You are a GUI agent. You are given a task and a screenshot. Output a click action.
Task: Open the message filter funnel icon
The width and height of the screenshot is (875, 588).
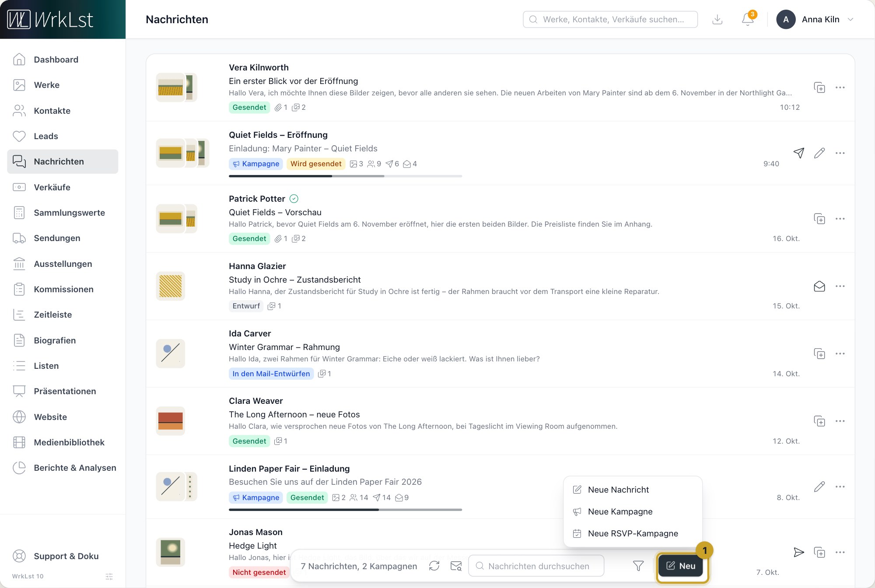click(x=638, y=566)
